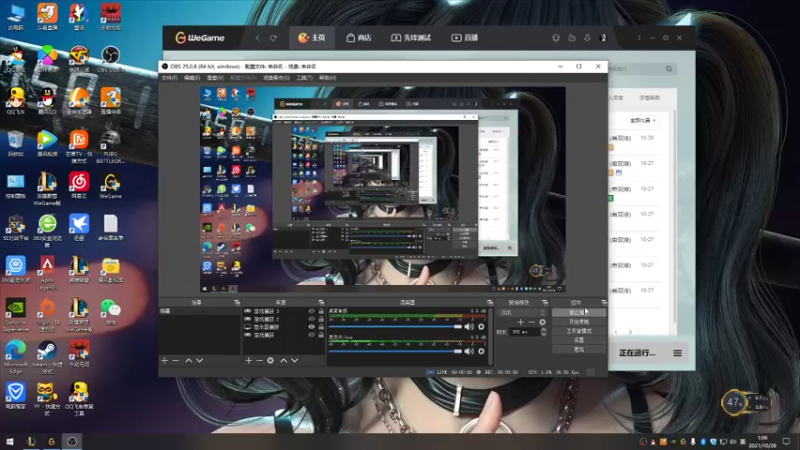Go to next page arrow in WeGame list

tap(630, 332)
